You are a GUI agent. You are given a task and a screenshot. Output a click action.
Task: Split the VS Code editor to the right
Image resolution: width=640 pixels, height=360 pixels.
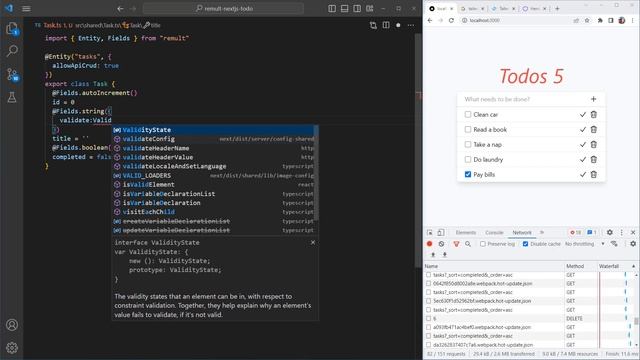[386, 25]
